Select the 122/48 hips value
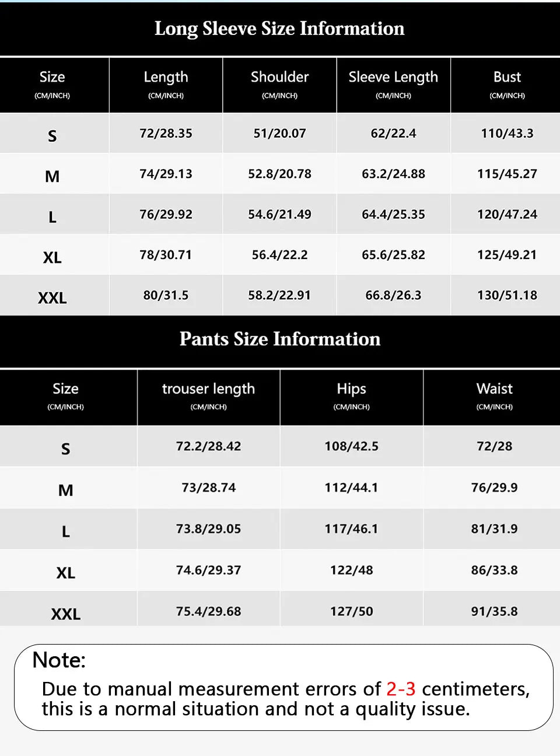 click(x=351, y=570)
